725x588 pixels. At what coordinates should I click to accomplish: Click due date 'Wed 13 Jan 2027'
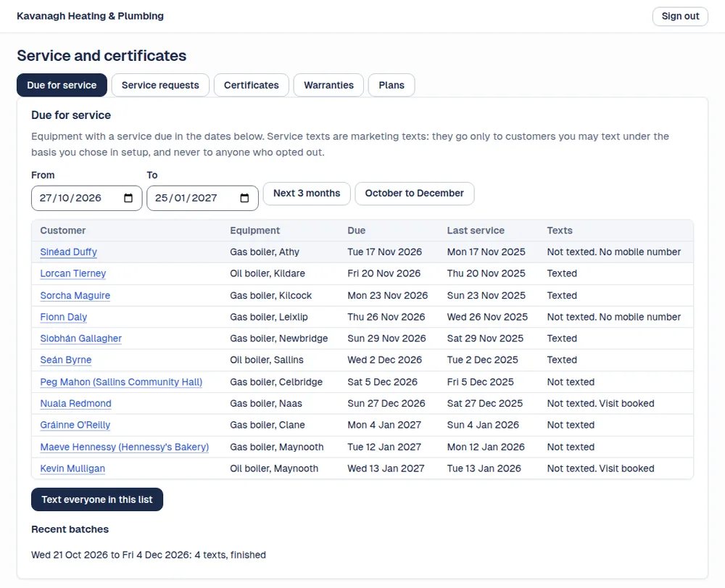[386, 468]
